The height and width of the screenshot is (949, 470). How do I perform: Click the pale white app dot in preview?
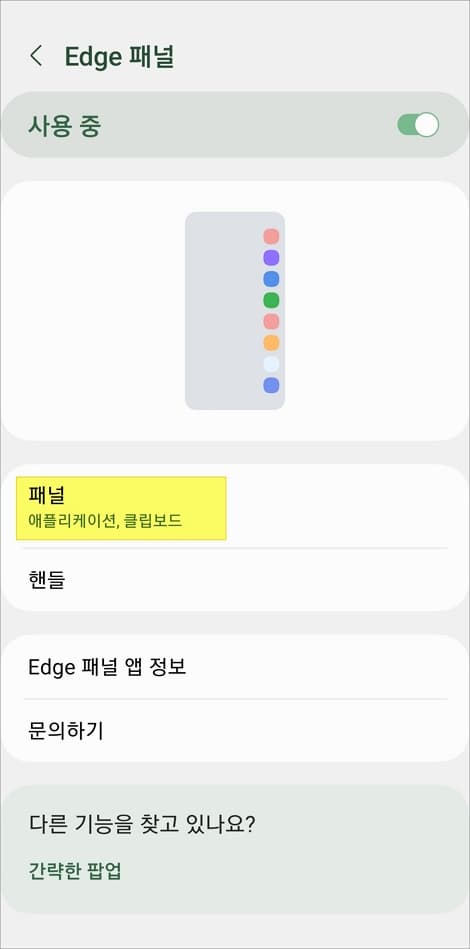[x=271, y=364]
